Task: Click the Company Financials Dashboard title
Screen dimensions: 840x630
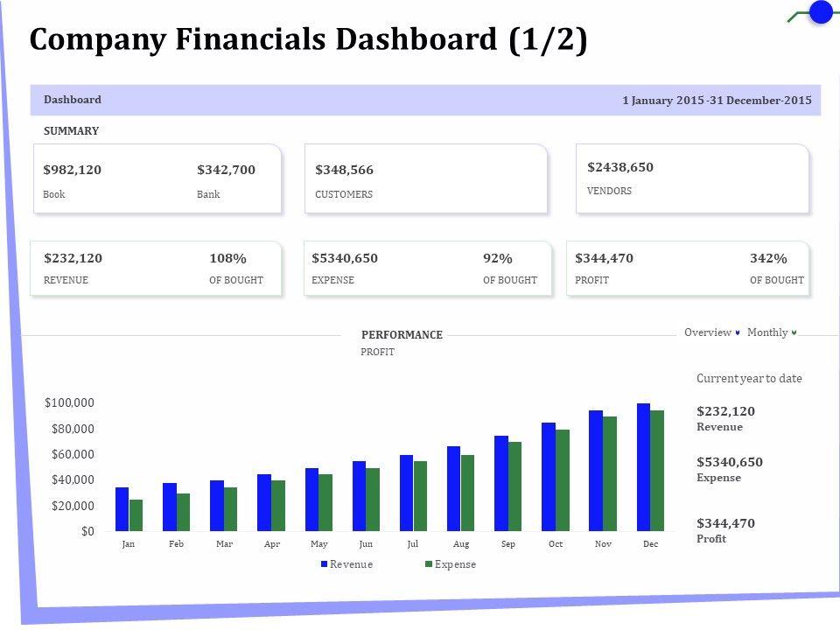Action: [308, 39]
